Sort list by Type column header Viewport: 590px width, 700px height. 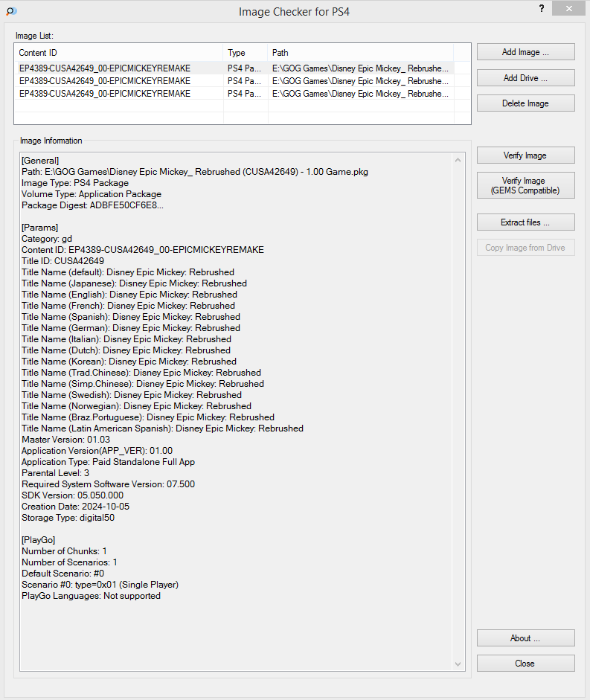(246, 53)
